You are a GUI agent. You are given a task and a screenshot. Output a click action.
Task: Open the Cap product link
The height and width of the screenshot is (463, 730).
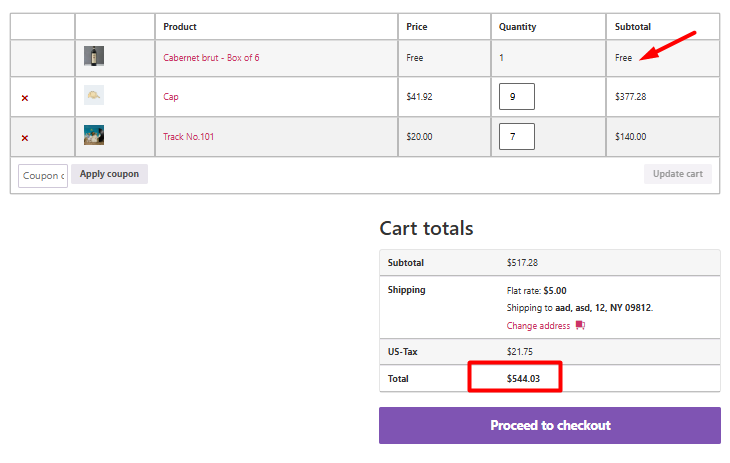pyautogui.click(x=170, y=97)
